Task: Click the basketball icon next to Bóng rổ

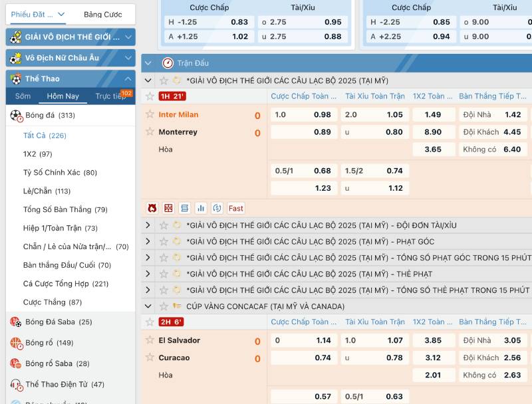Action: point(16,343)
